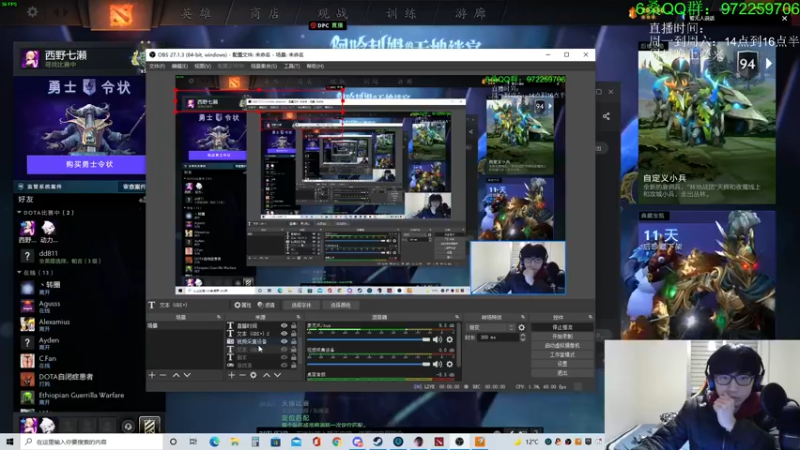Move selected source up

point(266,375)
